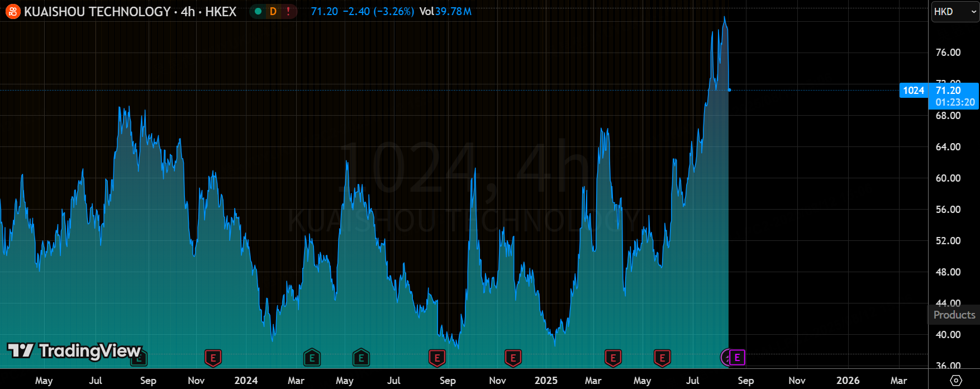The width and height of the screenshot is (980, 389).
Task: Open the HKD currency dropdown
Action: coord(954,12)
